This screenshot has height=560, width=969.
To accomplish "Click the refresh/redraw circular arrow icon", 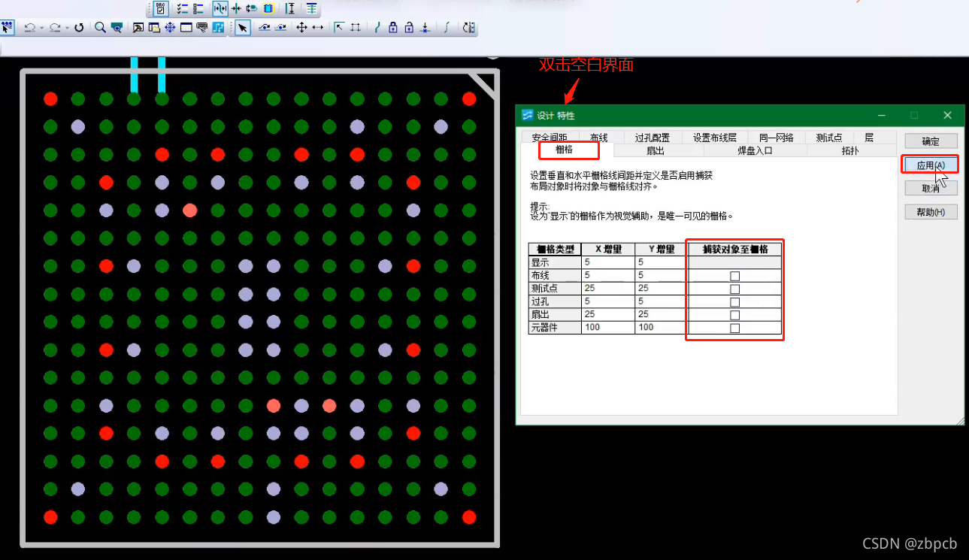I will (x=79, y=28).
